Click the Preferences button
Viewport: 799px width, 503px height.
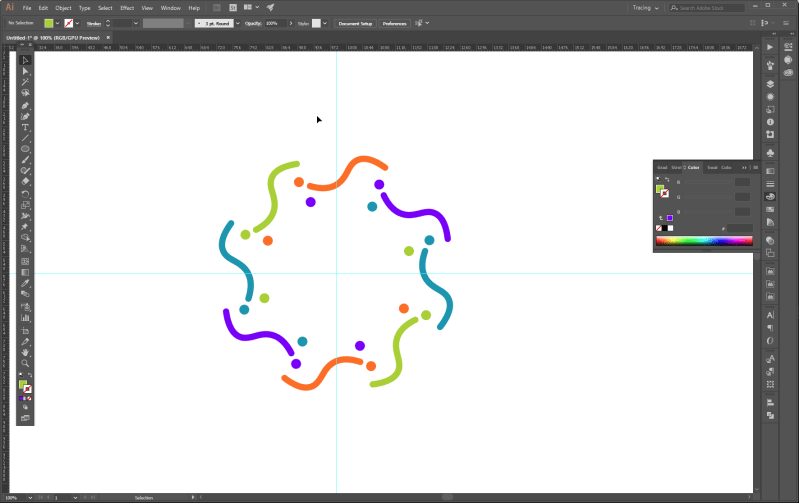394,23
